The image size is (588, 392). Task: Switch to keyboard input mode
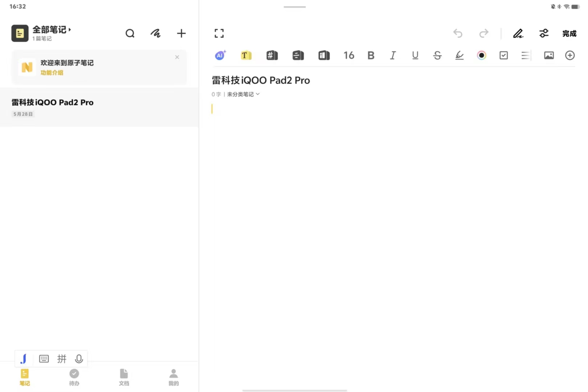[44, 359]
